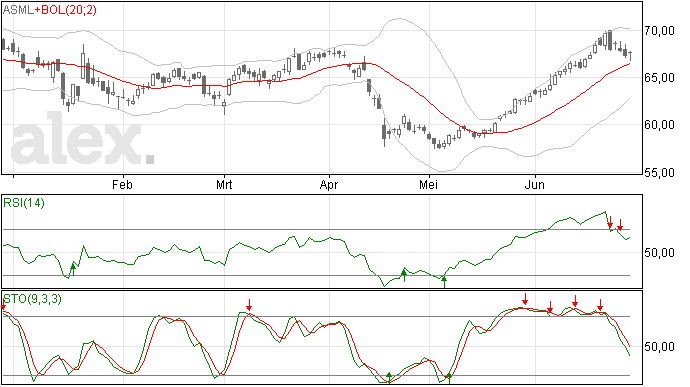Click STO green buy arrow in late April
Image resolution: width=690 pixels, height=387 pixels.
click(x=389, y=377)
